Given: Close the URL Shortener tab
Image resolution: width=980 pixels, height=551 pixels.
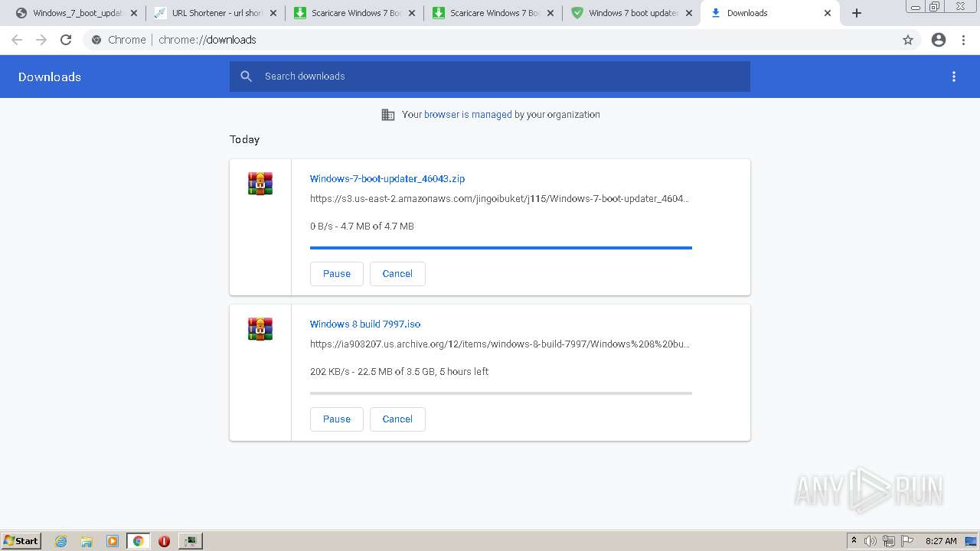Looking at the screenshot, I should point(273,13).
